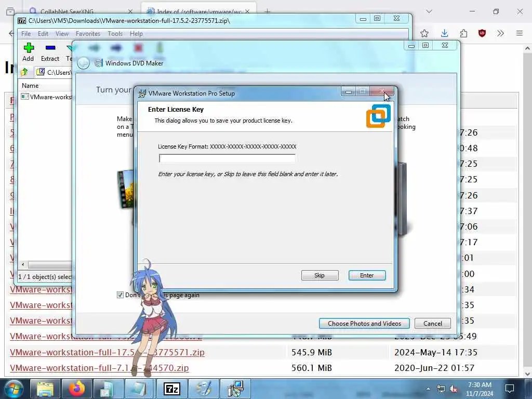Screen dimensions: 532x399
Task: Click the Name column header in 7-Zip
Action: (x=30, y=86)
